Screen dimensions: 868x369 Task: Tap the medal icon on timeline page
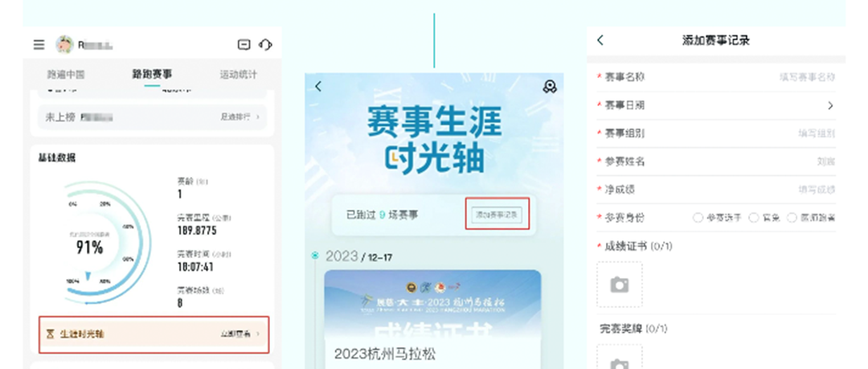coord(549,87)
